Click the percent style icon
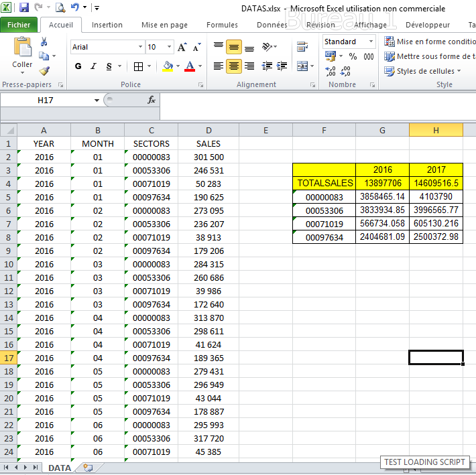The width and height of the screenshot is (476, 475). 353,57
